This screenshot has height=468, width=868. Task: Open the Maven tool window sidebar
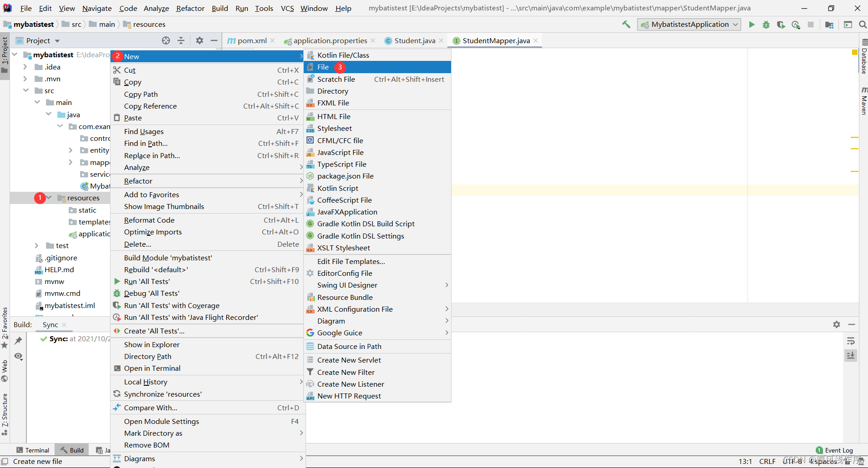point(864,100)
